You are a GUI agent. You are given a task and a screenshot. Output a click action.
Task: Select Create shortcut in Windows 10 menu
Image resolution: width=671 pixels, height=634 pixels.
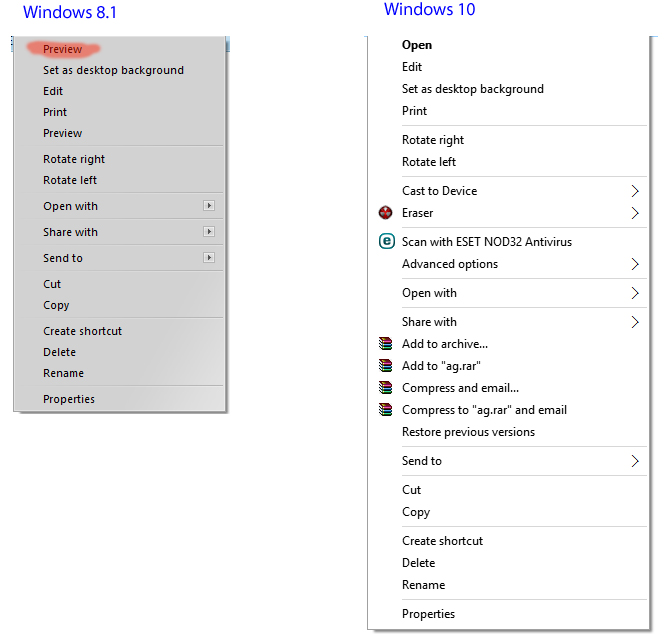coord(442,541)
